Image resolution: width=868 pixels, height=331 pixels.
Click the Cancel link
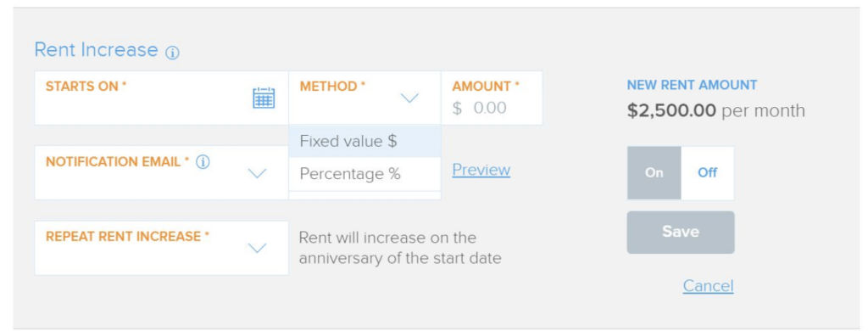click(x=708, y=285)
